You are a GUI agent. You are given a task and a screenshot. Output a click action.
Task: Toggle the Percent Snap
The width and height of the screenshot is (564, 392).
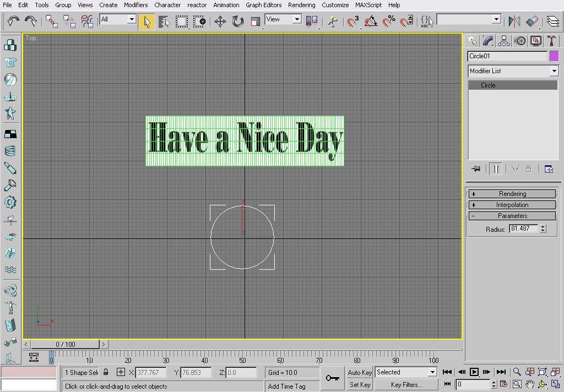coord(388,21)
